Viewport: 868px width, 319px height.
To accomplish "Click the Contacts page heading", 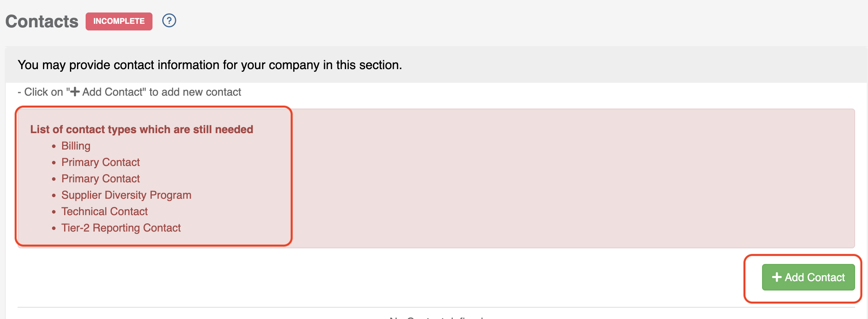I will (x=42, y=21).
